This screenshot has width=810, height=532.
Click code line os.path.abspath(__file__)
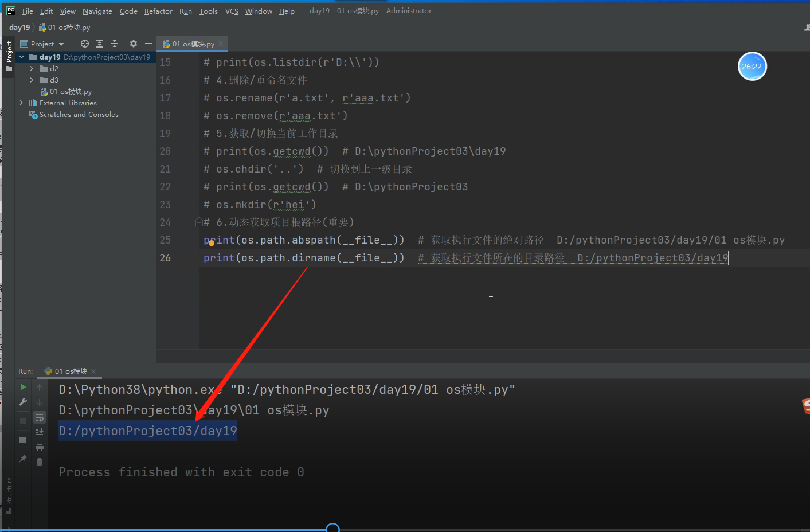pos(304,240)
